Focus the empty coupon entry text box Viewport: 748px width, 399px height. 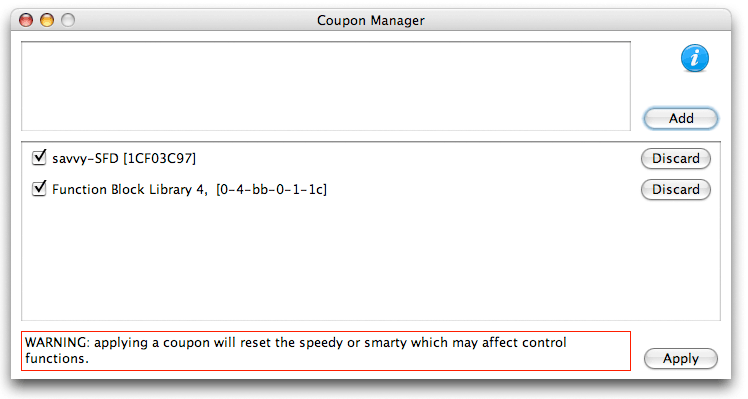click(x=326, y=86)
